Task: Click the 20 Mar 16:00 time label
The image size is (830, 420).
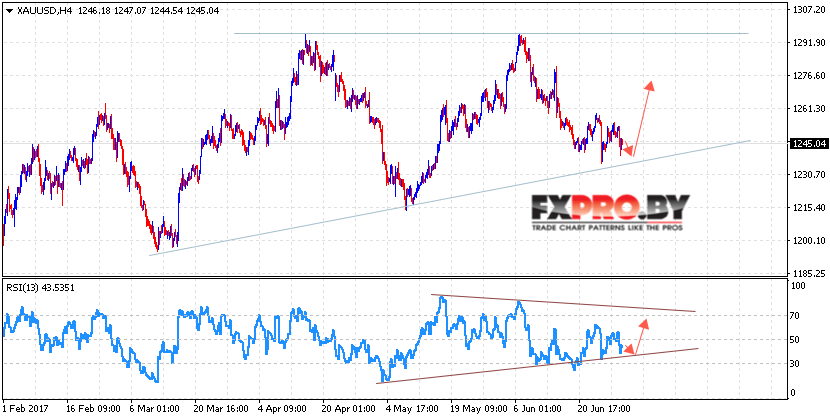Action: pyautogui.click(x=221, y=409)
